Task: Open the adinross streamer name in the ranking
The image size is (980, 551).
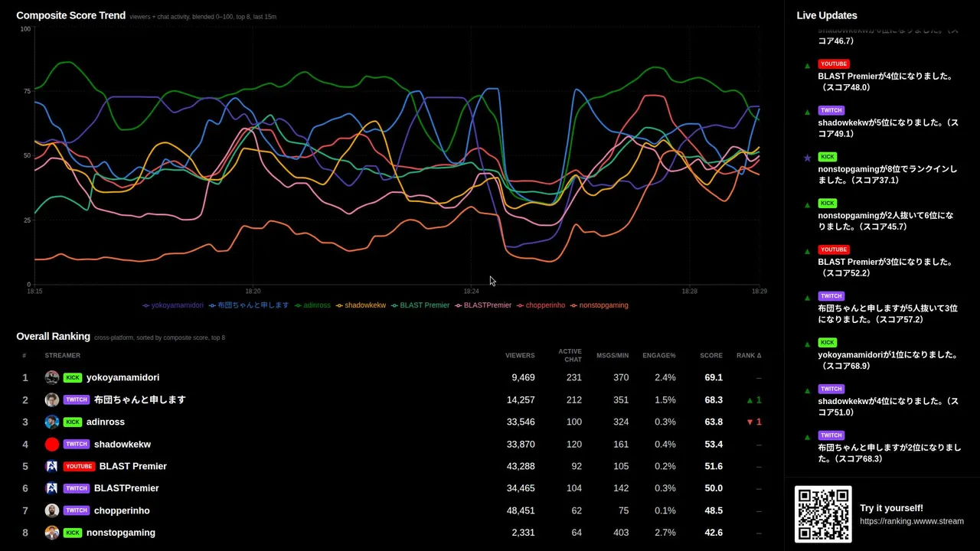Action: click(106, 422)
